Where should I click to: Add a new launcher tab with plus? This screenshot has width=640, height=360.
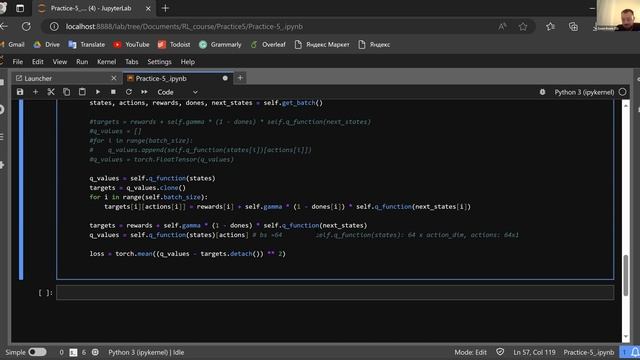pos(240,78)
